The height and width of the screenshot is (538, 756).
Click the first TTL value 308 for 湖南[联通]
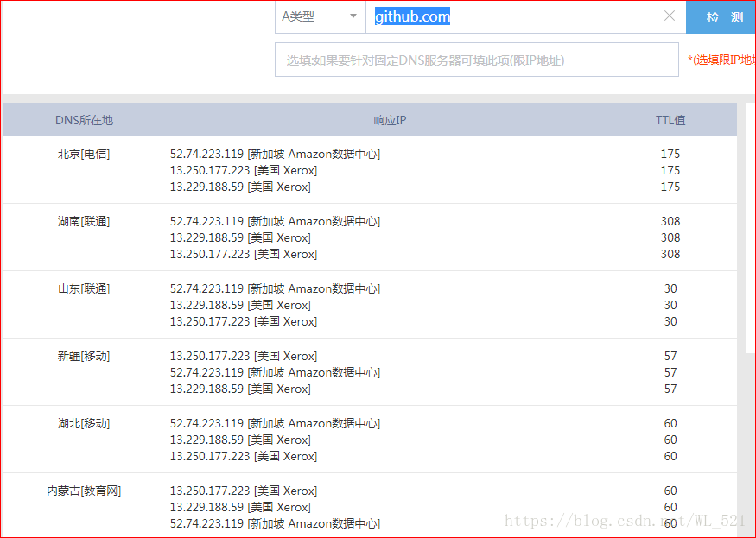(x=670, y=221)
